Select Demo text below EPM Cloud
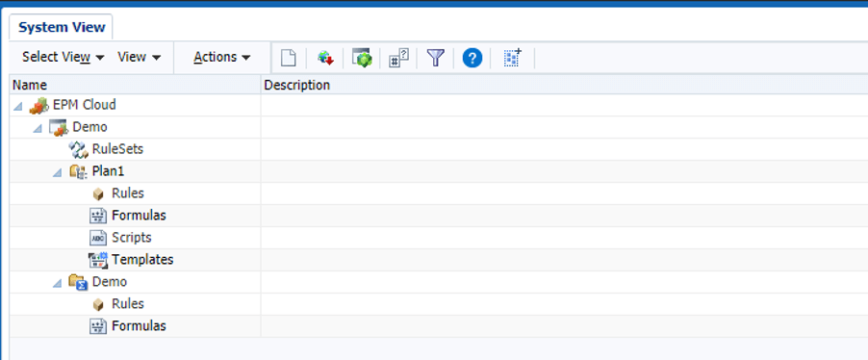Viewport: 868px width, 360px height. pyautogui.click(x=89, y=127)
